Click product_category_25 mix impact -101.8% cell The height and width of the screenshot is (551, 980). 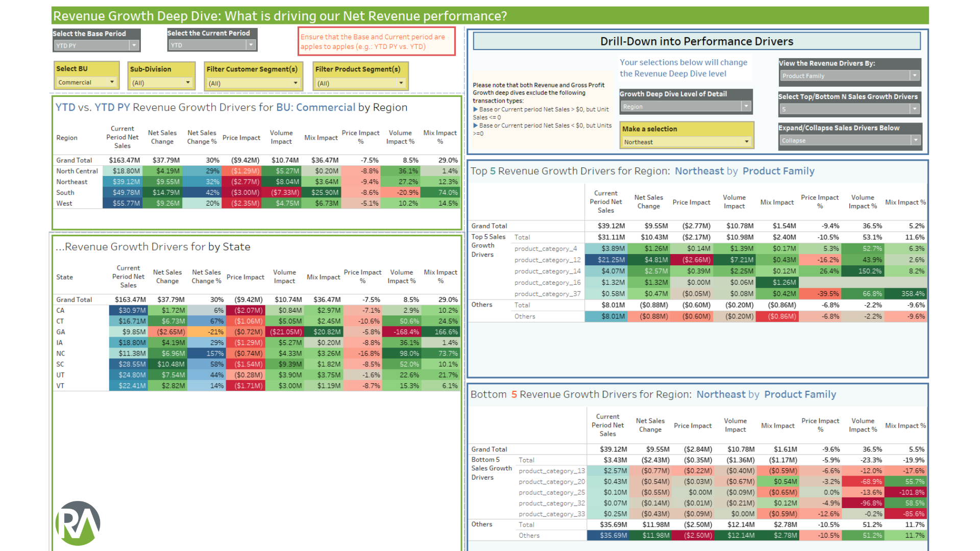pos(905,492)
